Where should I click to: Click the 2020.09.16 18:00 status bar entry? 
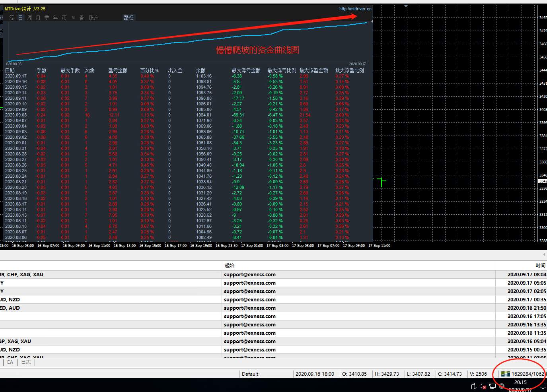(315, 374)
